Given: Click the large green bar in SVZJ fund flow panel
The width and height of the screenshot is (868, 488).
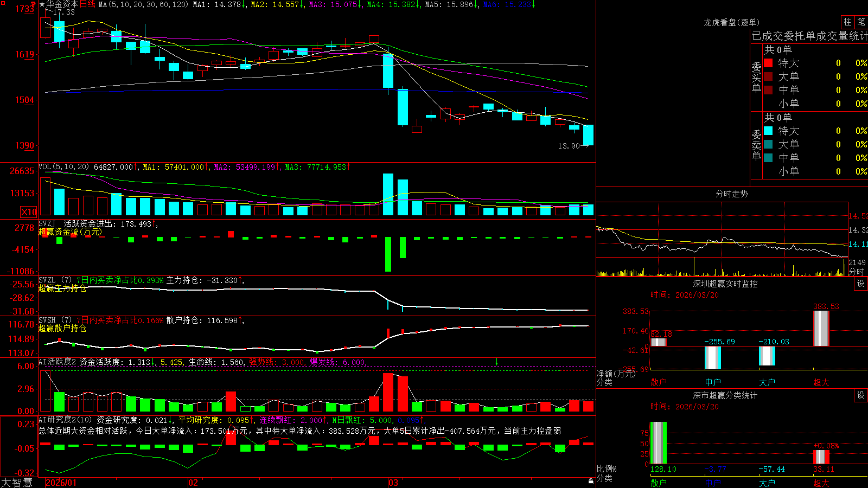Looking at the screenshot, I should 388,254.
